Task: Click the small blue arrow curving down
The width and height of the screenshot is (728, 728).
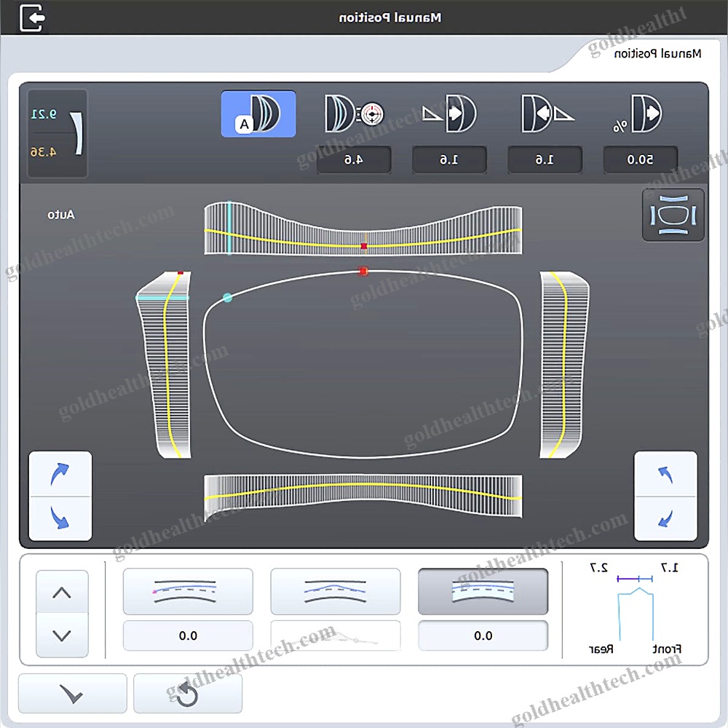Action: 665,518
